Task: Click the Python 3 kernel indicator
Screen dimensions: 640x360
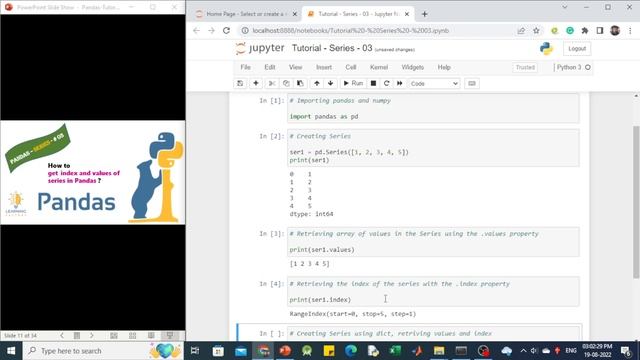Action: point(573,67)
